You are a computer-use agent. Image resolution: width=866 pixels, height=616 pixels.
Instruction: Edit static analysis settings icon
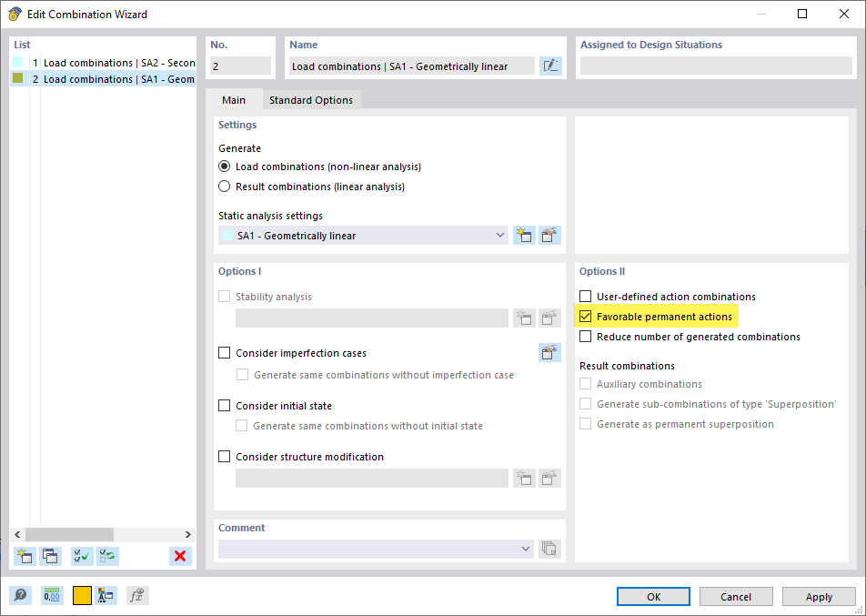[549, 236]
